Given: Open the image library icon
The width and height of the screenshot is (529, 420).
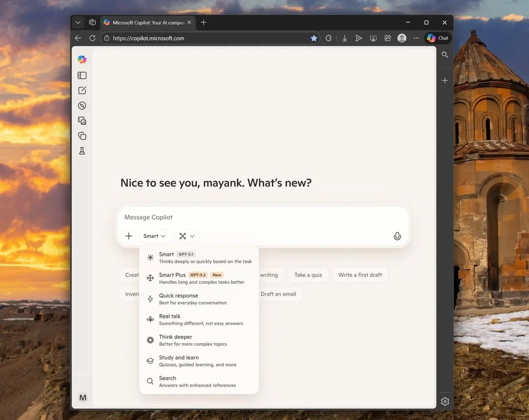Looking at the screenshot, I should tap(82, 121).
